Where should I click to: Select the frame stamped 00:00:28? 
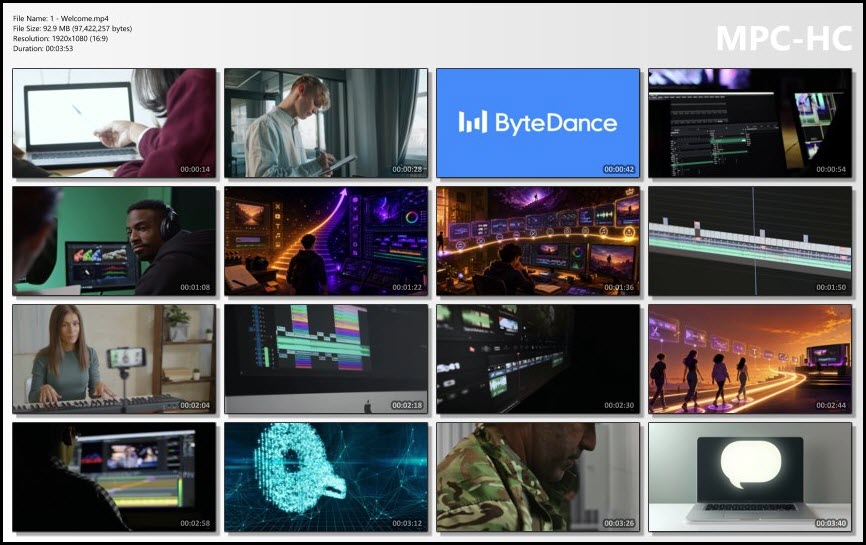point(326,123)
